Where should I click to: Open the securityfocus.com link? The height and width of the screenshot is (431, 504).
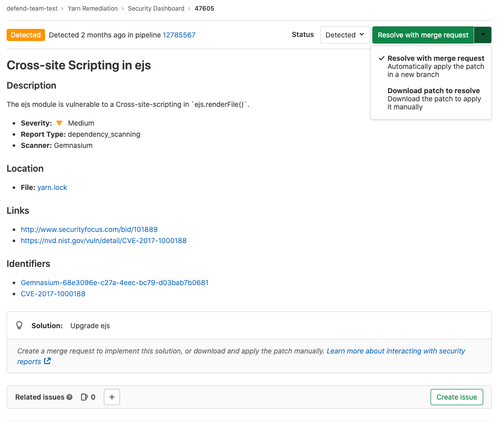coord(89,229)
